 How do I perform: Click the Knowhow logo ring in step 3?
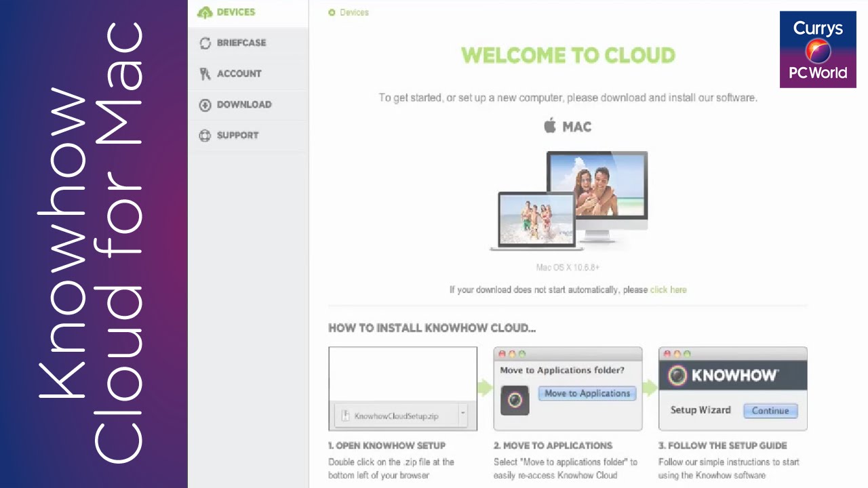(x=676, y=375)
